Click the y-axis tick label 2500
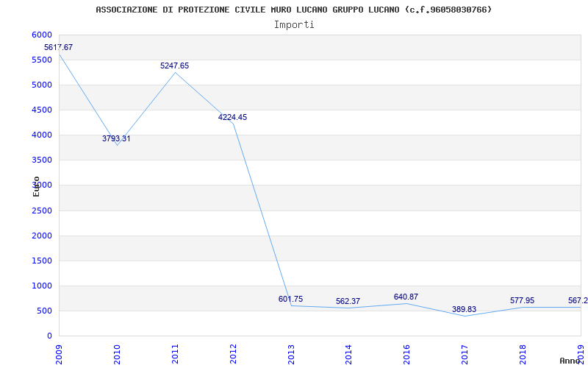This screenshot has width=588, height=368. tap(42, 210)
